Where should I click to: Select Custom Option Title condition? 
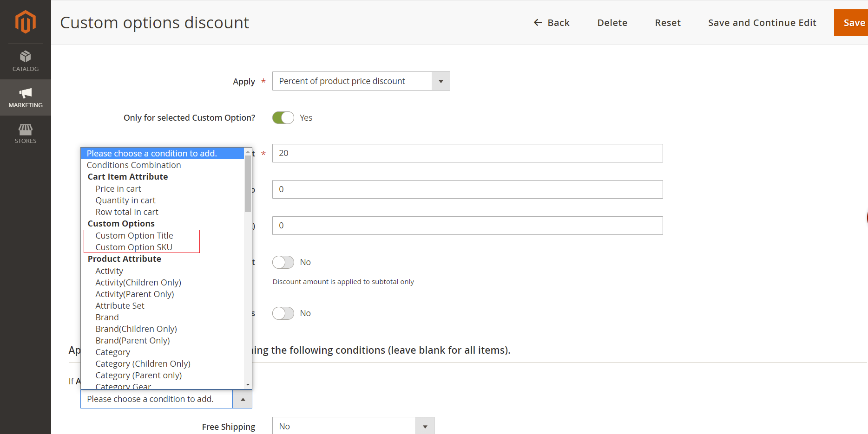click(x=134, y=236)
